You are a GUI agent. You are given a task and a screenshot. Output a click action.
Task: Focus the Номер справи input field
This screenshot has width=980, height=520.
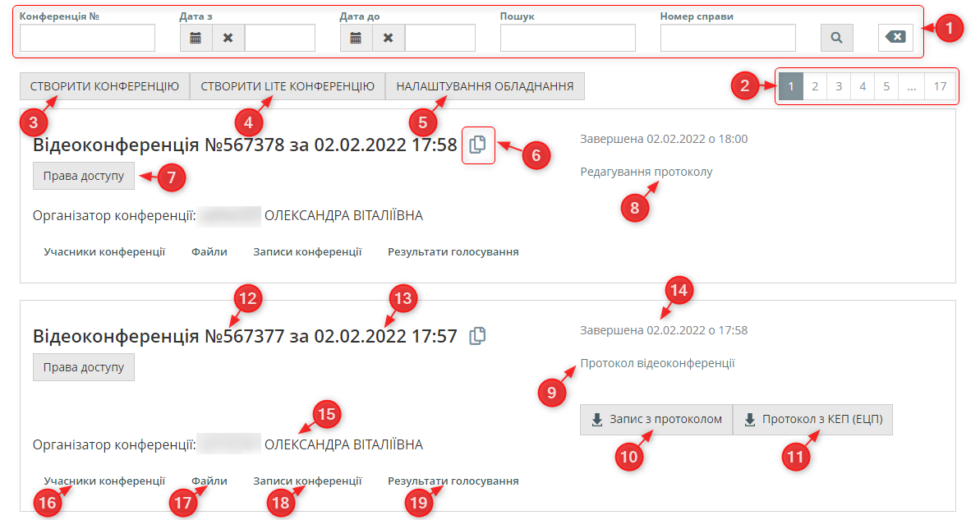click(x=728, y=38)
